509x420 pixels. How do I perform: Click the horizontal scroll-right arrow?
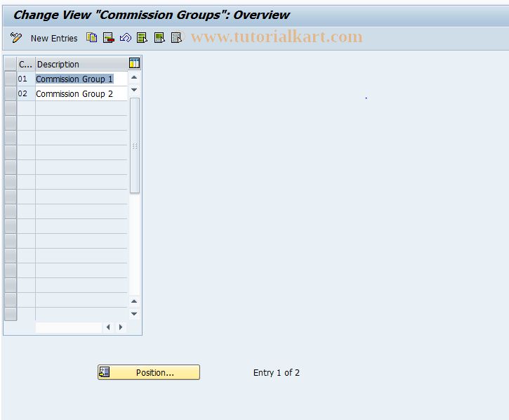coord(121,327)
